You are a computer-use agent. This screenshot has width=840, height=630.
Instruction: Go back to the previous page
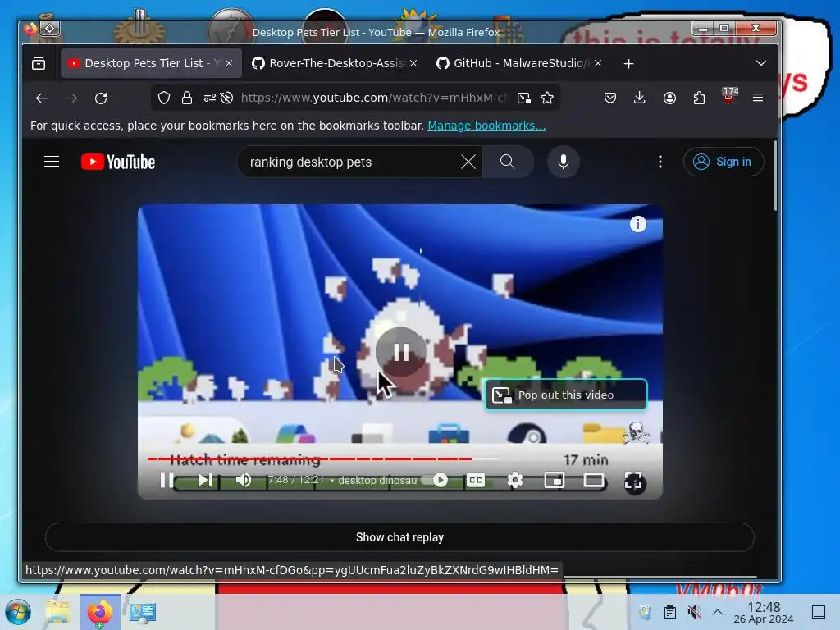click(41, 98)
